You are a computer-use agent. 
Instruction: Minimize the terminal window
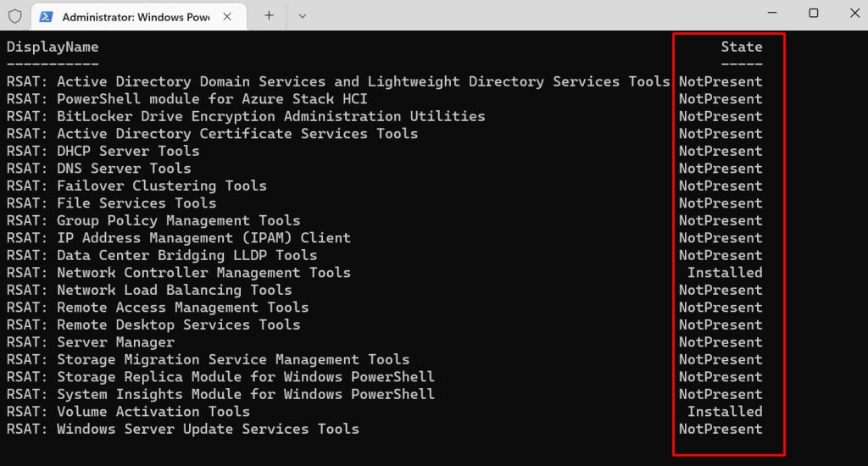pyautogui.click(x=772, y=13)
